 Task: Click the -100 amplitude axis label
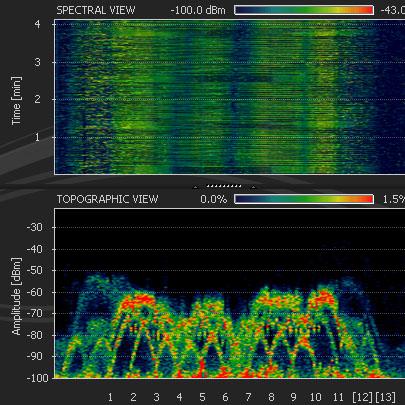37,378
